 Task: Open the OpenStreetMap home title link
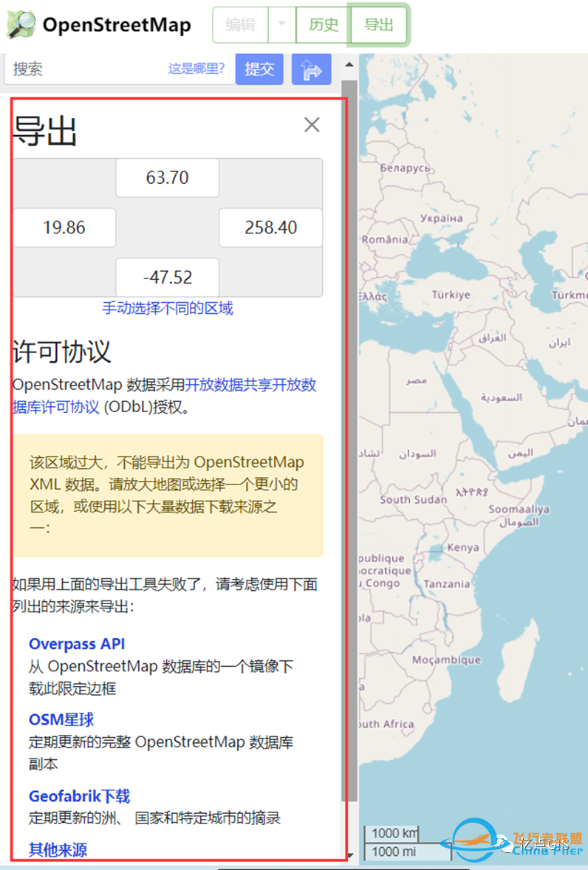117,25
